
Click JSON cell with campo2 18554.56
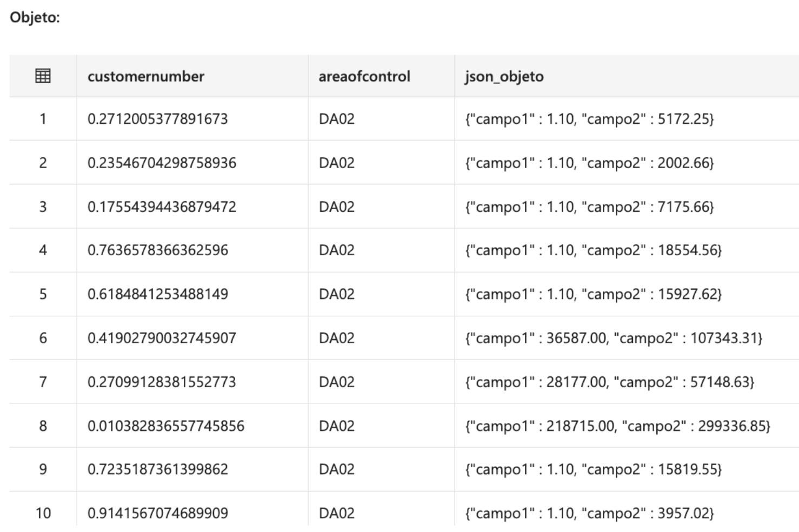[x=593, y=250]
